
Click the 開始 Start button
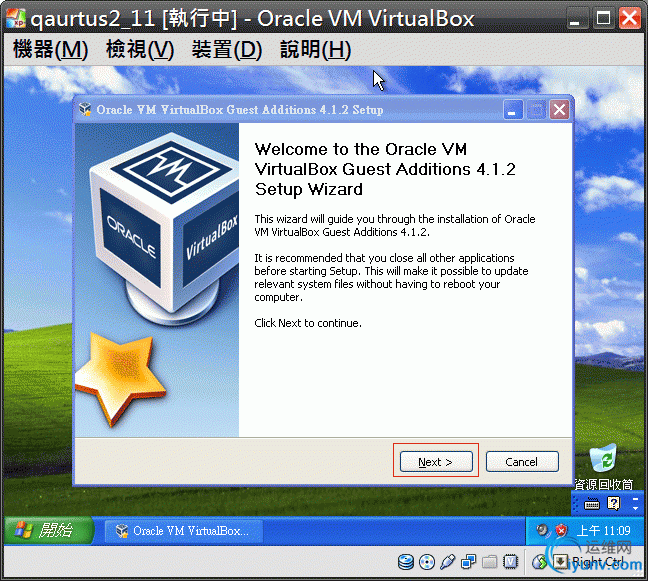(49, 530)
